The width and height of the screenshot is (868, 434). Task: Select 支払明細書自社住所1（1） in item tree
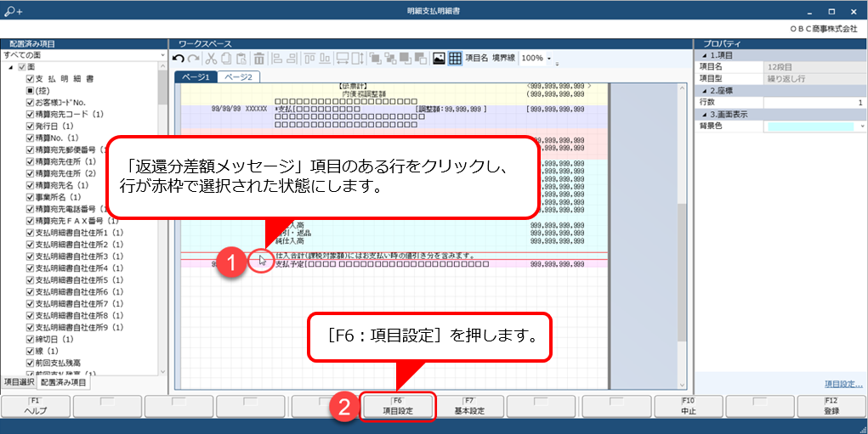[80, 233]
